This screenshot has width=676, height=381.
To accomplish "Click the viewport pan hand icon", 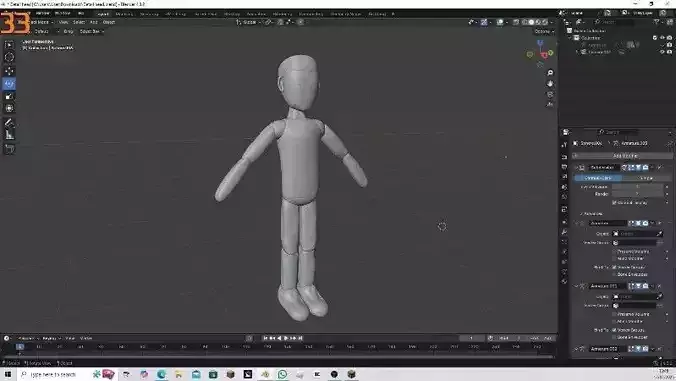I will tap(550, 84).
